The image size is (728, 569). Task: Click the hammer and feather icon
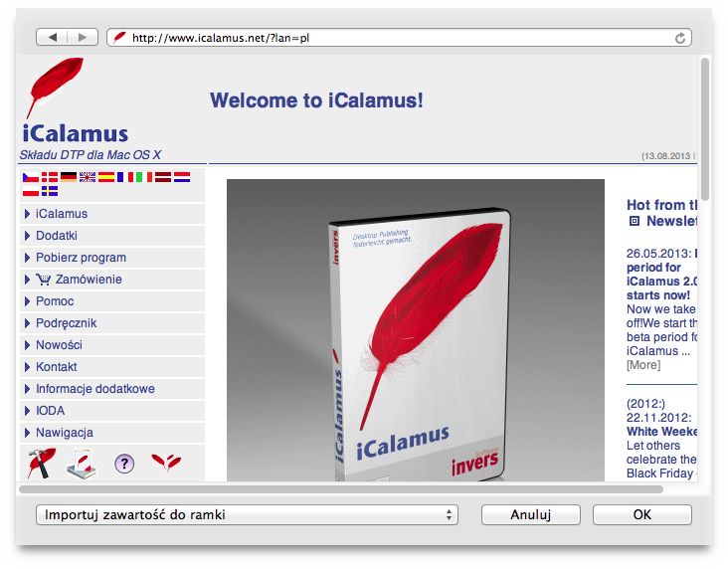(42, 464)
